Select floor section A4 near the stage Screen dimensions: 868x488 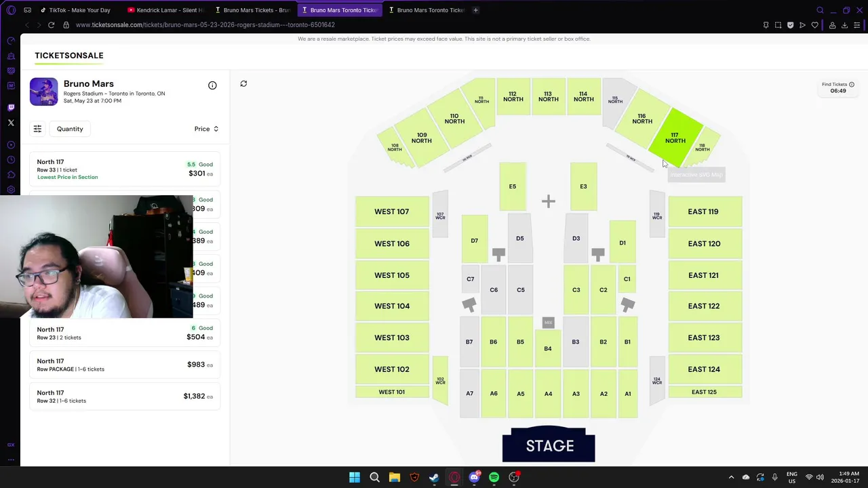coord(548,393)
